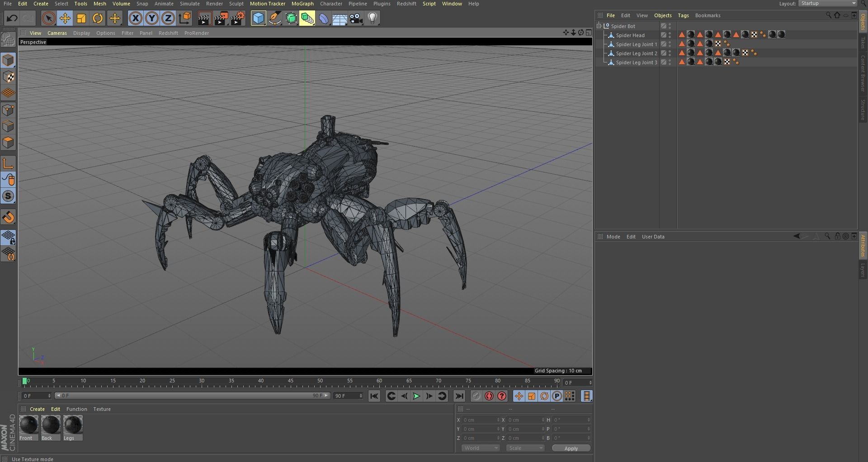Click the timeline preview range slider
868x462 pixels.
point(193,395)
